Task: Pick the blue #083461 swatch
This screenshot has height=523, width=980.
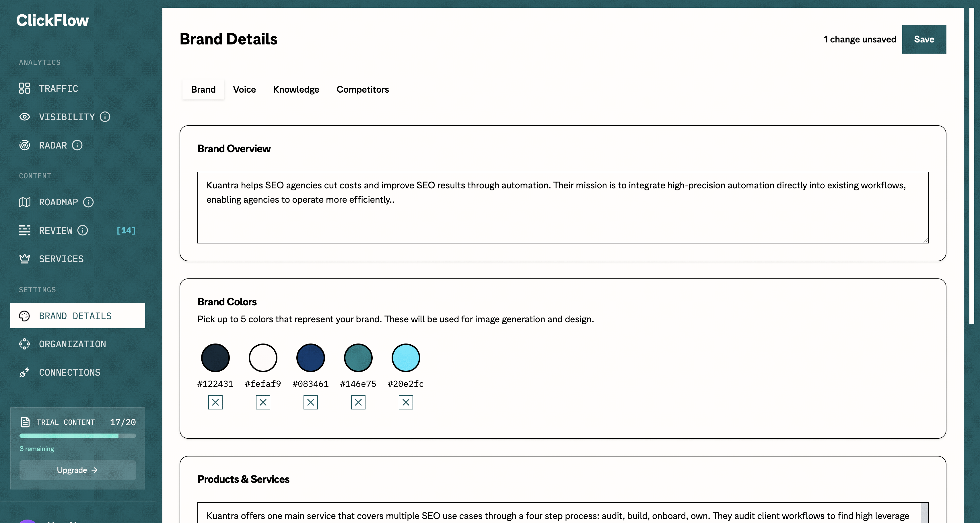Action: point(310,358)
